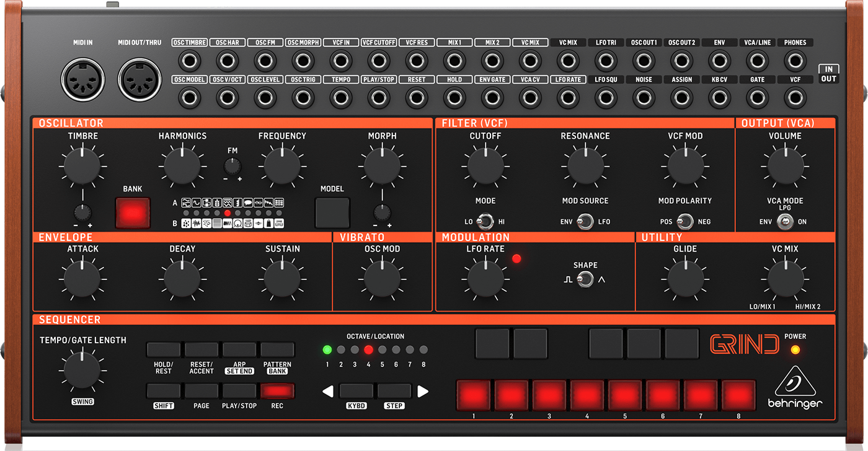Toggle the lit REC button
Image resolution: width=868 pixels, height=451 pixels.
[x=277, y=391]
